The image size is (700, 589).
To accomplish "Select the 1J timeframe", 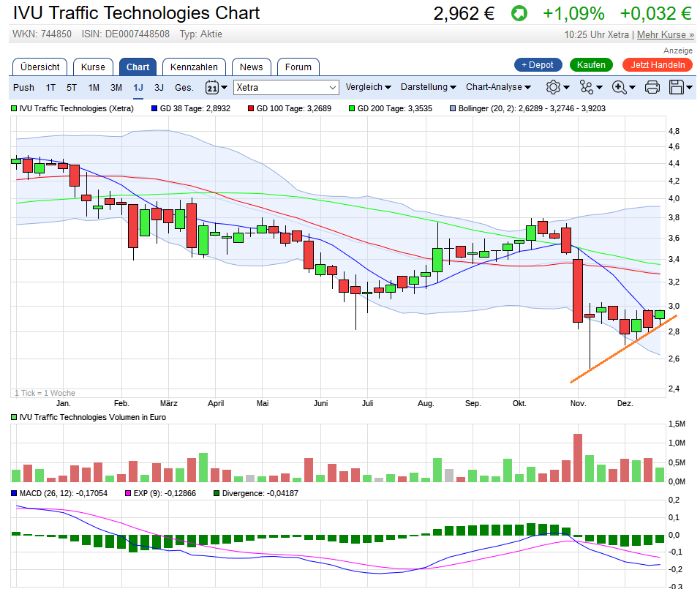I will [138, 88].
